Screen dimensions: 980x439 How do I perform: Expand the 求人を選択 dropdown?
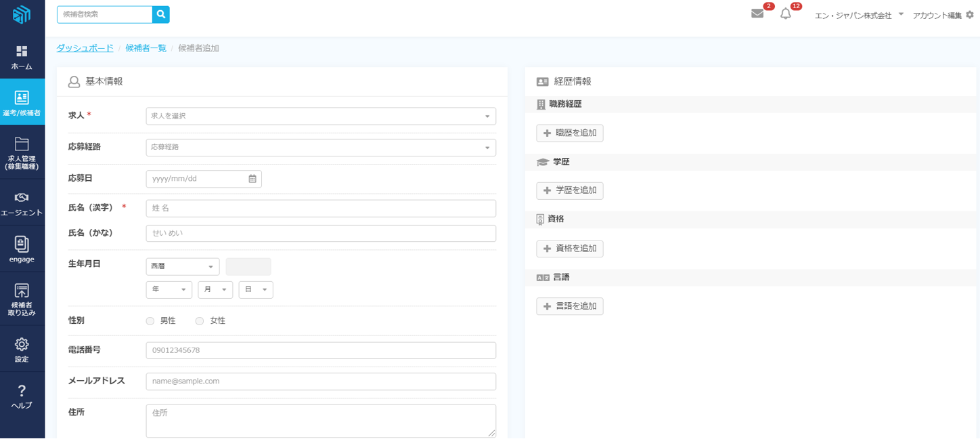click(x=321, y=116)
